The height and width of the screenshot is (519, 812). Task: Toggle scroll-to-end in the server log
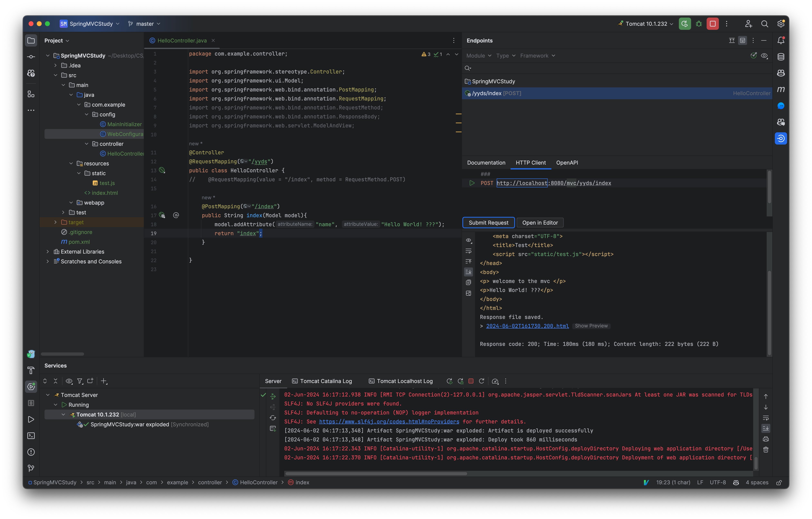766,428
